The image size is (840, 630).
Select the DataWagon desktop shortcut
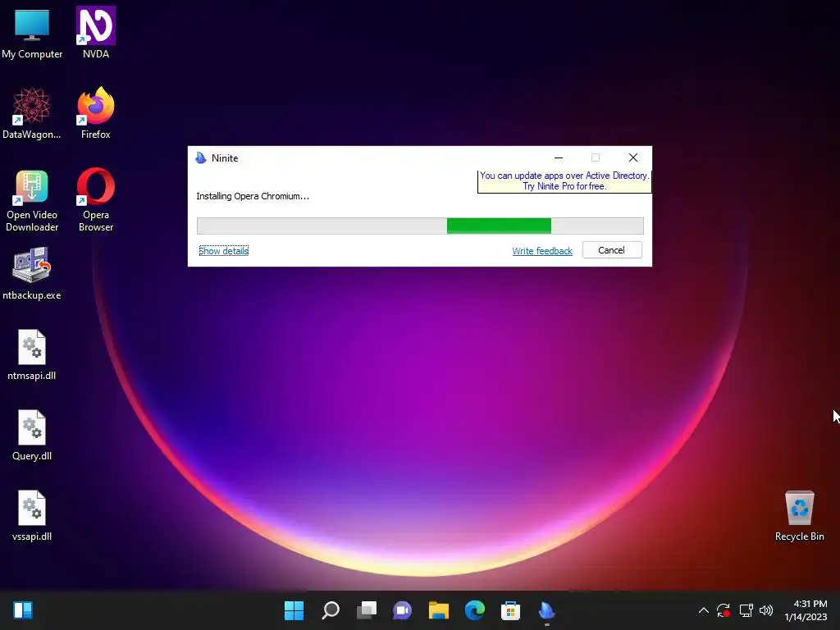click(x=32, y=113)
